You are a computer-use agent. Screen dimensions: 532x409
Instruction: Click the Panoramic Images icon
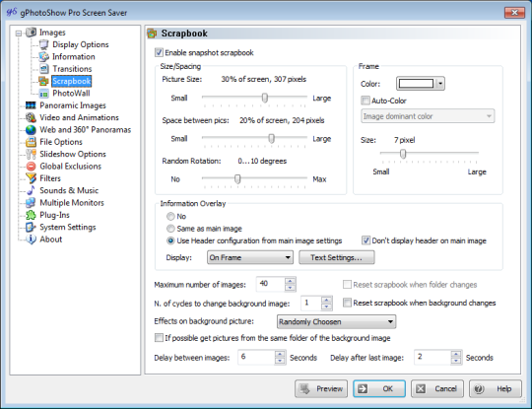(x=31, y=105)
